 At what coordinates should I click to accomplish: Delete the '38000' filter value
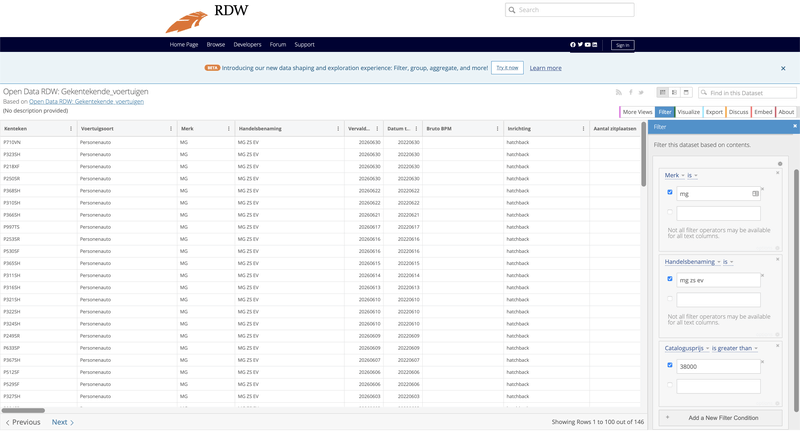(763, 362)
